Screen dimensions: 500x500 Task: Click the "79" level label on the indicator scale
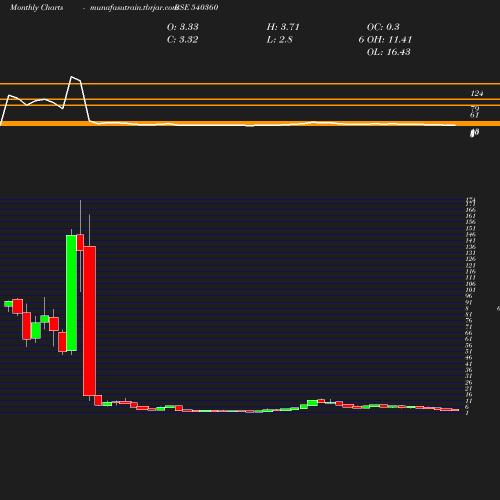click(475, 109)
